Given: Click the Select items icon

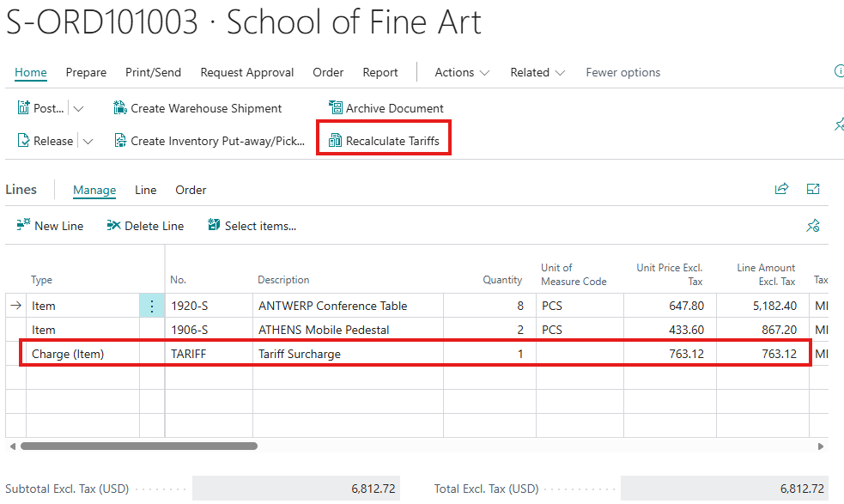Looking at the screenshot, I should (214, 226).
